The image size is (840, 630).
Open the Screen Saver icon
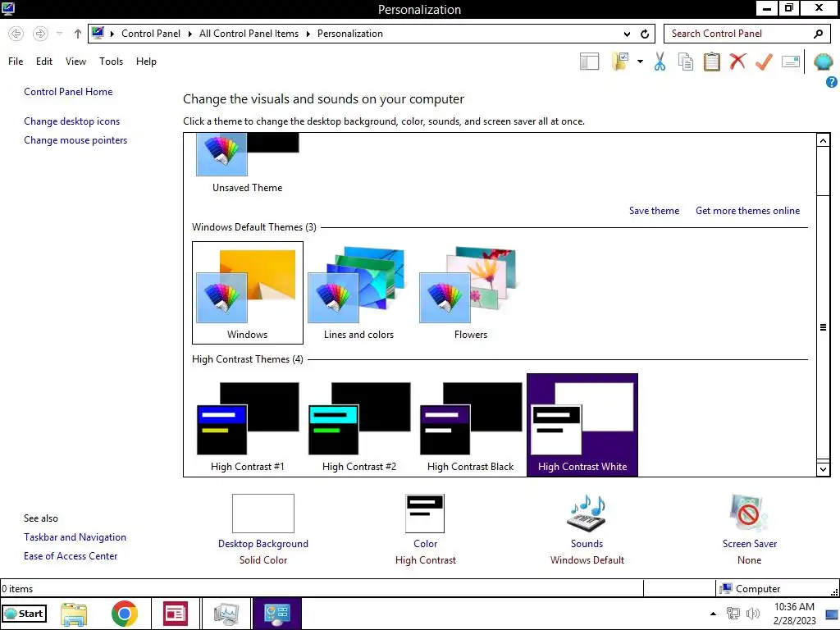point(749,514)
